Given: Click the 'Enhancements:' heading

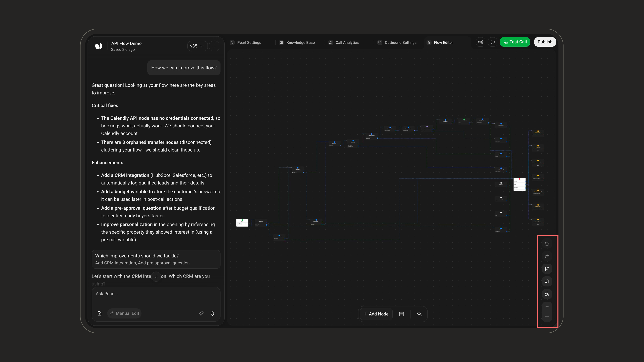Looking at the screenshot, I should click(108, 163).
